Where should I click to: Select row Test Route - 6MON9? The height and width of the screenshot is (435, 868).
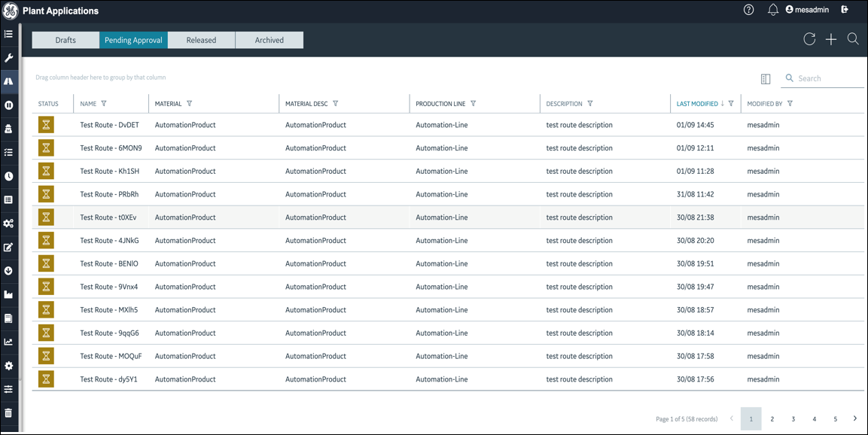pyautogui.click(x=448, y=148)
